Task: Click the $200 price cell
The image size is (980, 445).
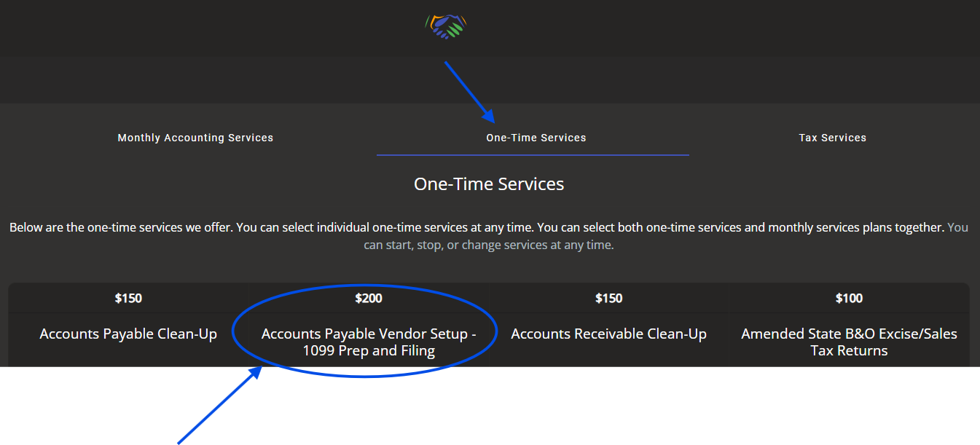Action: (x=369, y=298)
